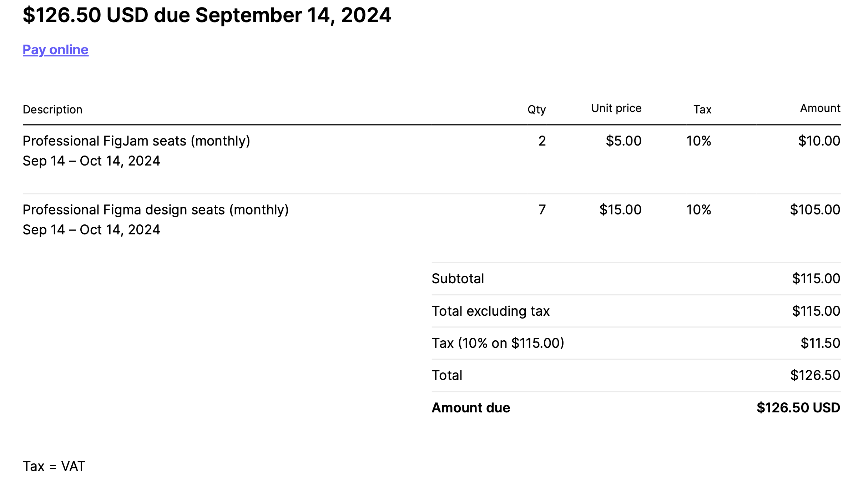The image size is (868, 503).
Task: Click the $10.00 line amount
Action: [819, 141]
